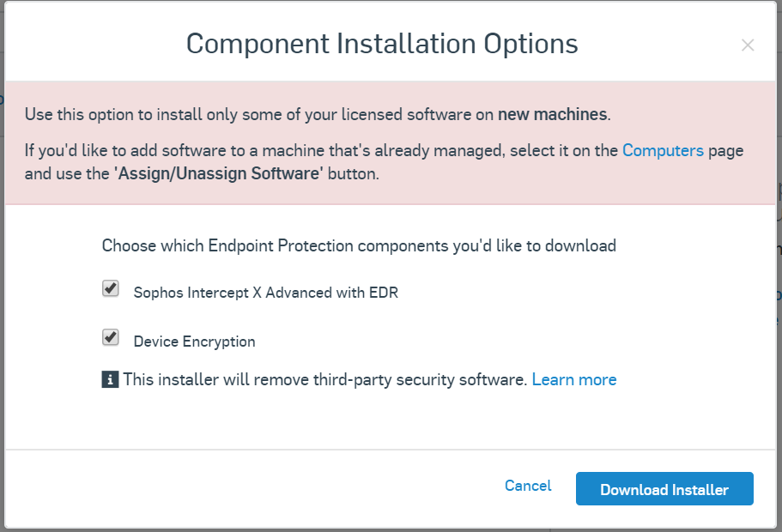Uncheck Sophos Intercept X Advanced with EDR checkbox

tap(111, 289)
